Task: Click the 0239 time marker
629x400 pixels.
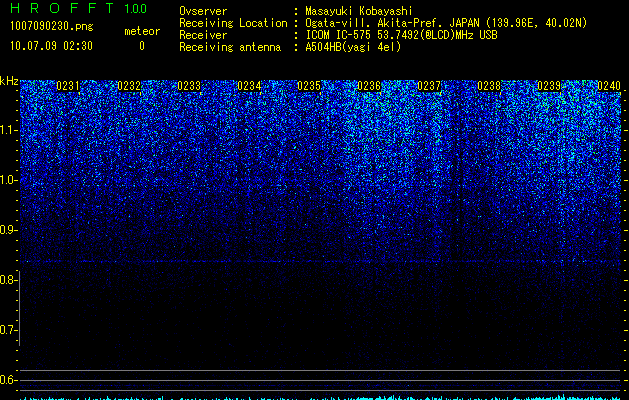Action: (549, 86)
